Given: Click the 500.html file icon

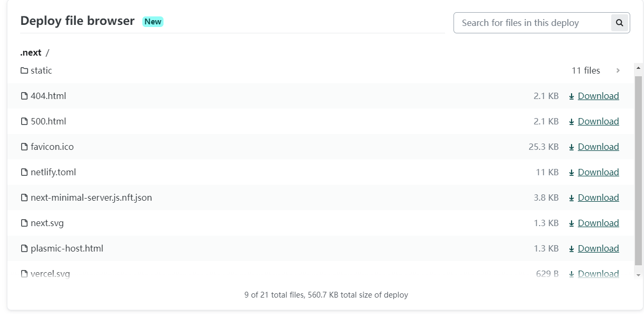Looking at the screenshot, I should (24, 121).
